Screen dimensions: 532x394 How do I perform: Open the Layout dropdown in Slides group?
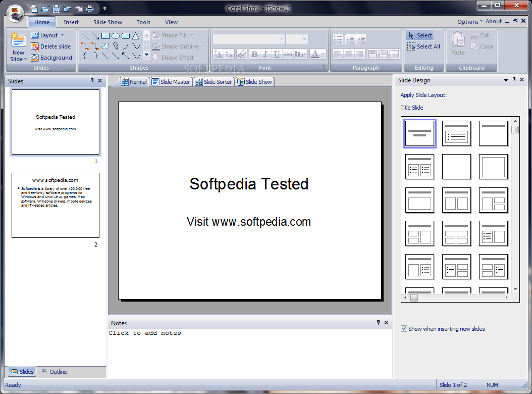click(47, 35)
